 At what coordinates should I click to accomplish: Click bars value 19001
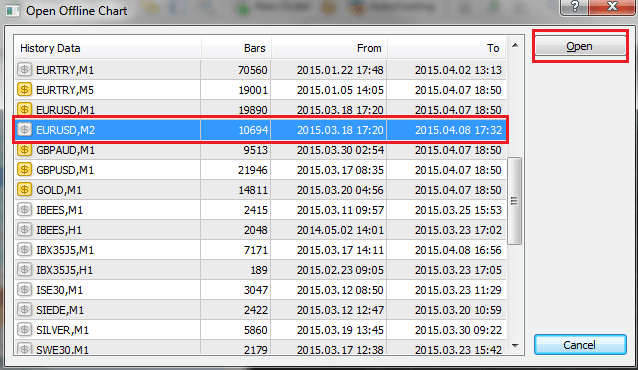(x=253, y=90)
